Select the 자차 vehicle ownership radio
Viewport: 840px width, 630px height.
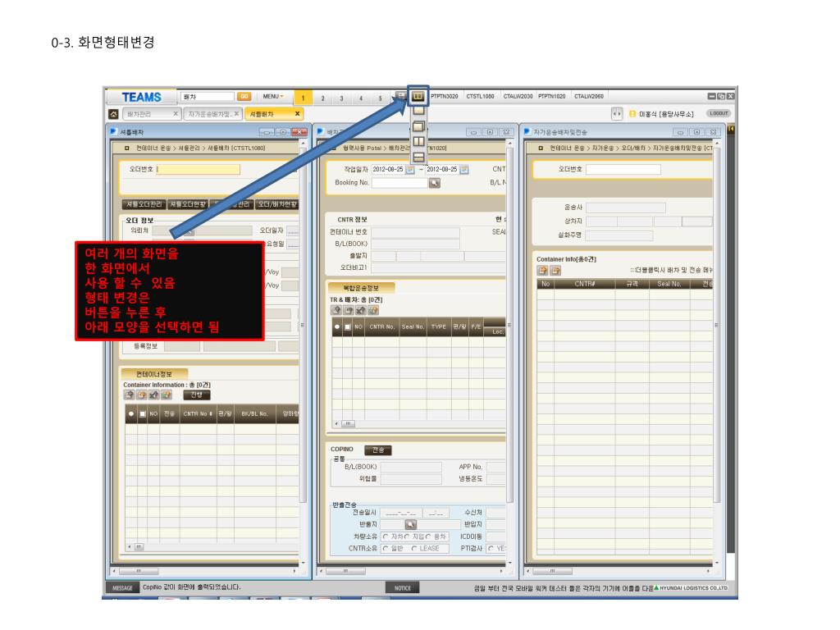coord(386,536)
